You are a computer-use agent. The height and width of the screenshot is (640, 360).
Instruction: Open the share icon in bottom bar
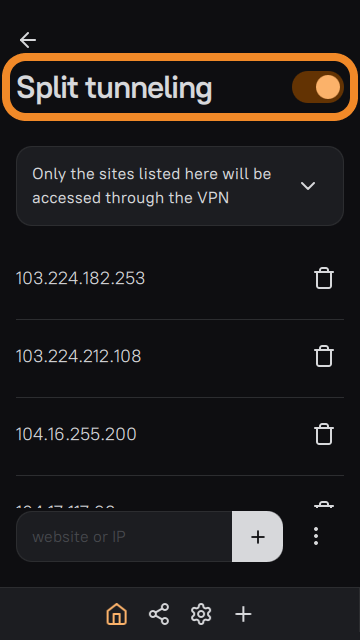pyautogui.click(x=159, y=614)
